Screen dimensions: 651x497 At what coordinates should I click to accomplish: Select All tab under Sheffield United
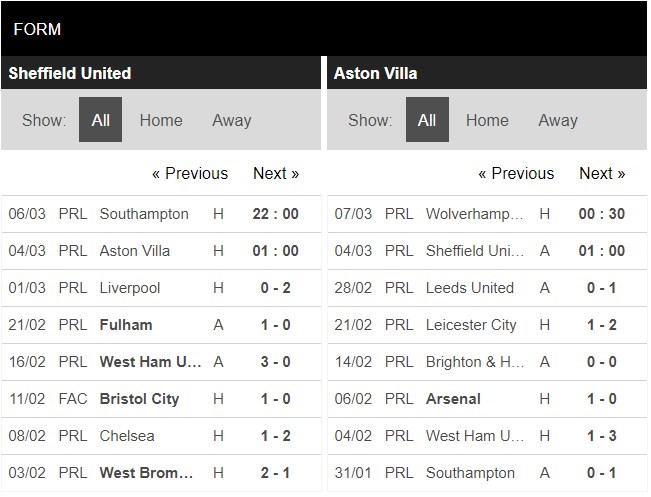pyautogui.click(x=100, y=120)
